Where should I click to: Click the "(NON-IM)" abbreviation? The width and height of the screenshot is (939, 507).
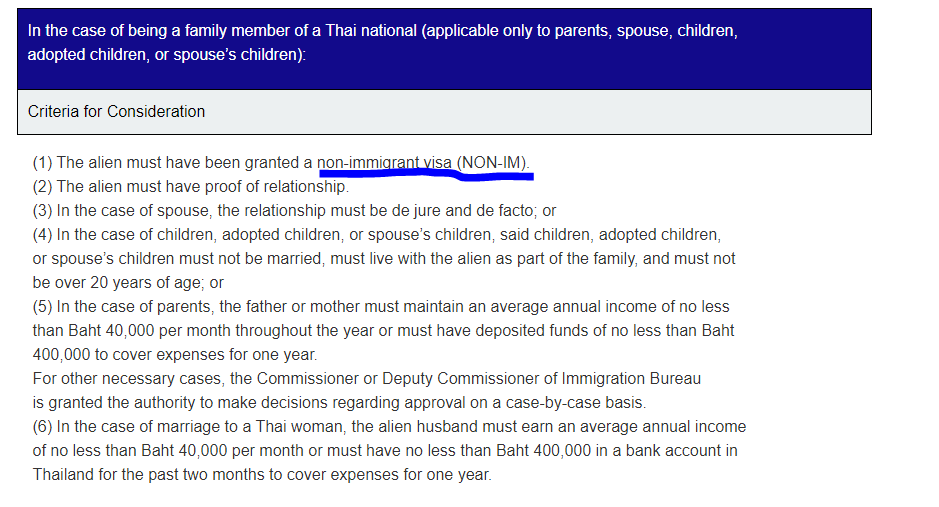(493, 162)
